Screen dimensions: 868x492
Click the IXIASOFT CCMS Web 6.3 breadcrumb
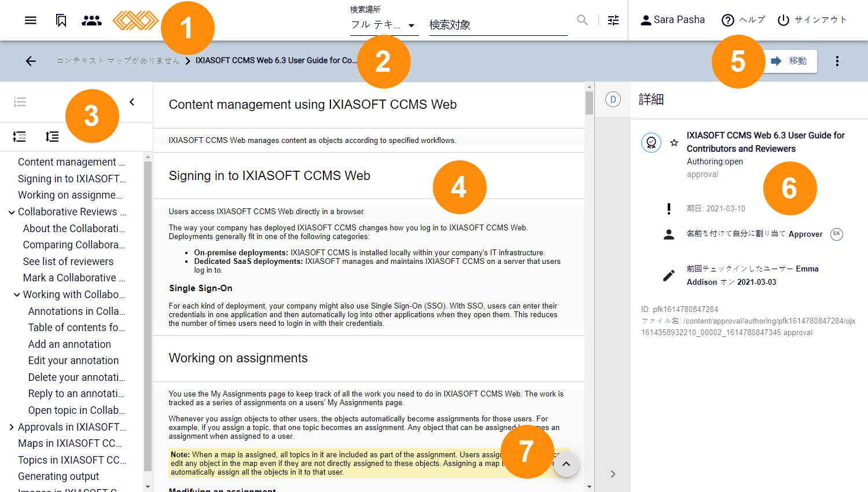(x=276, y=60)
